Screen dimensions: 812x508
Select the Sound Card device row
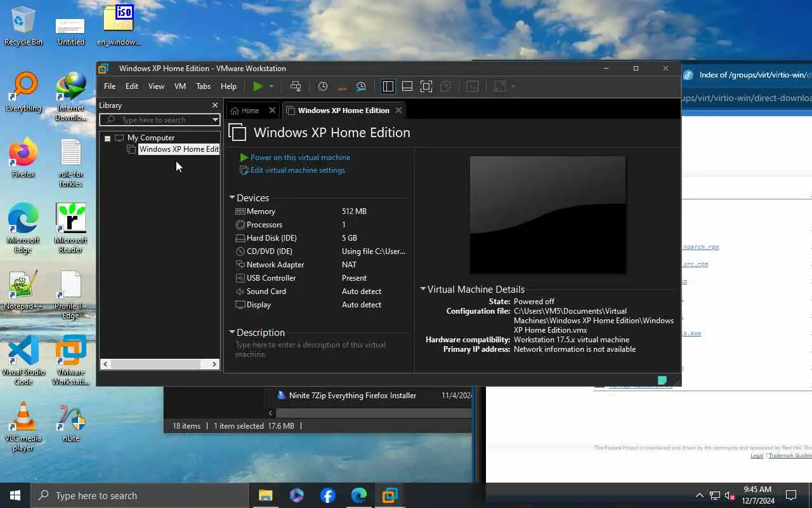click(320, 291)
